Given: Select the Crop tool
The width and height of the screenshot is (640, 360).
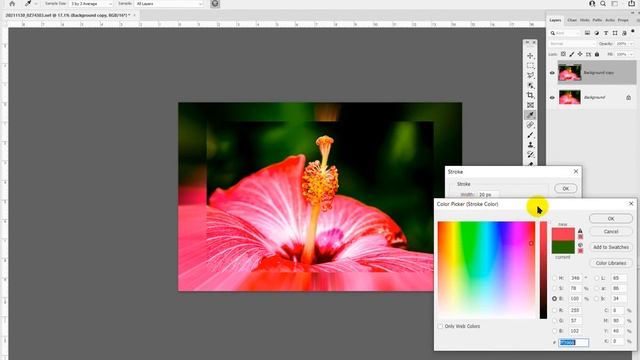Looking at the screenshot, I should (x=530, y=95).
